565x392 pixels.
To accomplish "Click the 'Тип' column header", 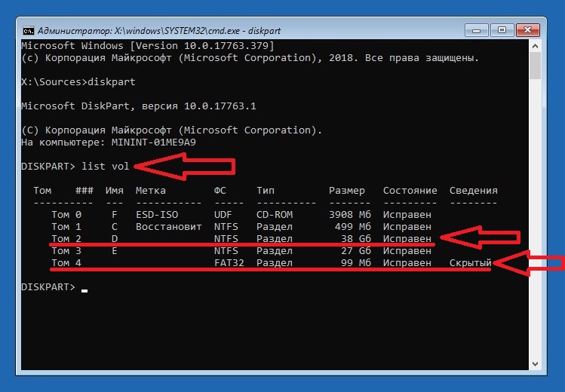I will click(x=266, y=191).
